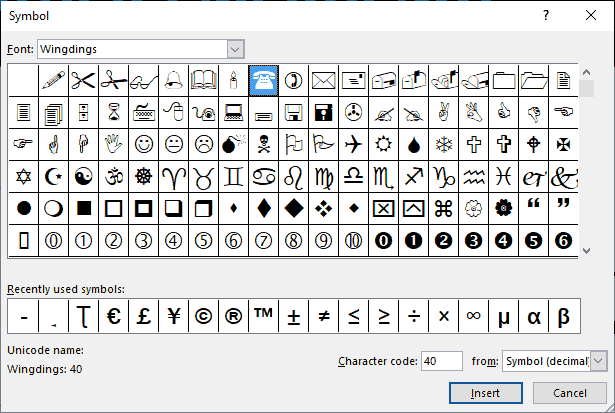This screenshot has height=413, width=615.
Task: Select recently used division symbol
Action: 413,316
